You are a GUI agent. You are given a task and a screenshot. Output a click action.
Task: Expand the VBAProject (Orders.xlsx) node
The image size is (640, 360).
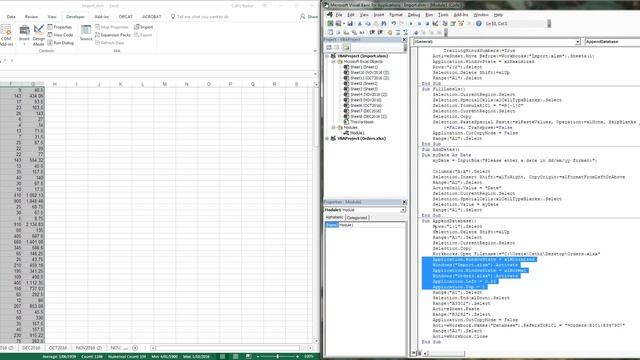coord(327,139)
